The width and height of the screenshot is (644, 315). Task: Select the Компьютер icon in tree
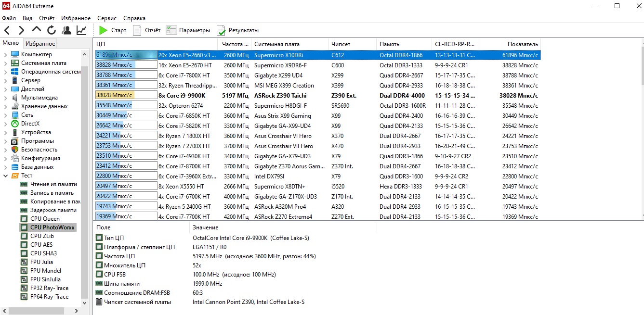14,54
